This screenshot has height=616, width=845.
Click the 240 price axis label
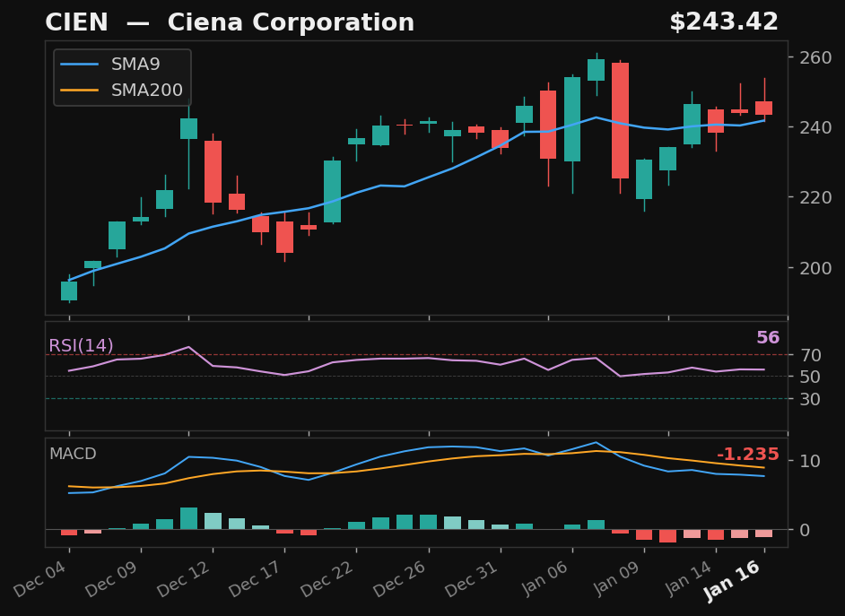tap(815, 127)
